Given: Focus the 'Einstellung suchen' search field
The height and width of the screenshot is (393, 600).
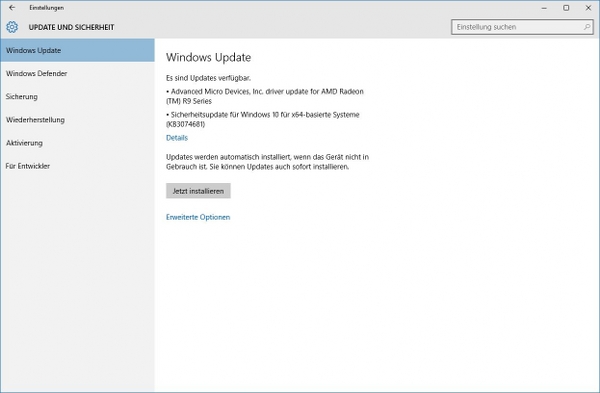Looking at the screenshot, I should click(x=522, y=27).
